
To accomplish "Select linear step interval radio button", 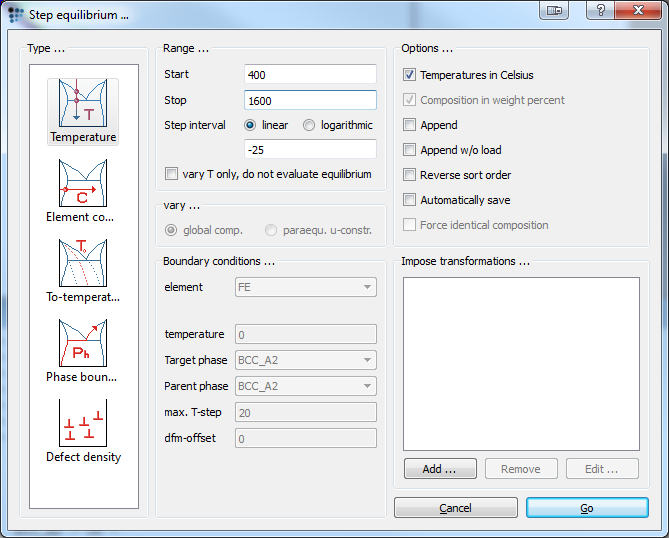I will click(250, 125).
